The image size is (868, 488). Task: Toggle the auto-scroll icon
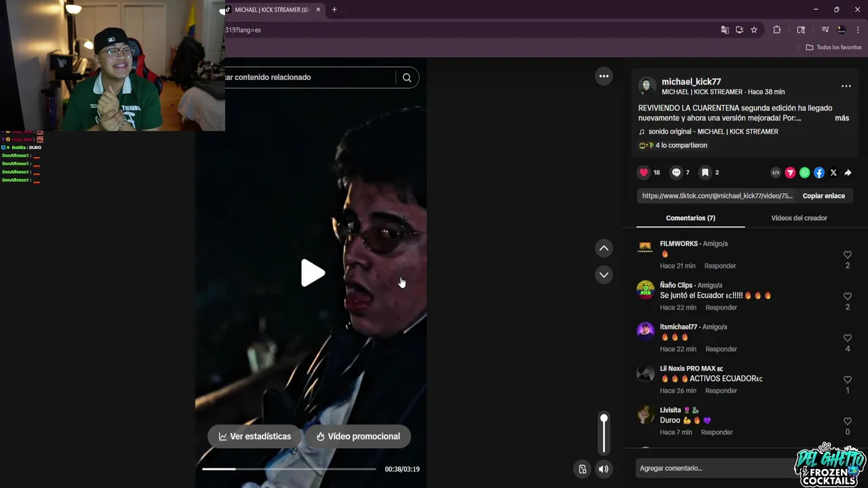582,469
